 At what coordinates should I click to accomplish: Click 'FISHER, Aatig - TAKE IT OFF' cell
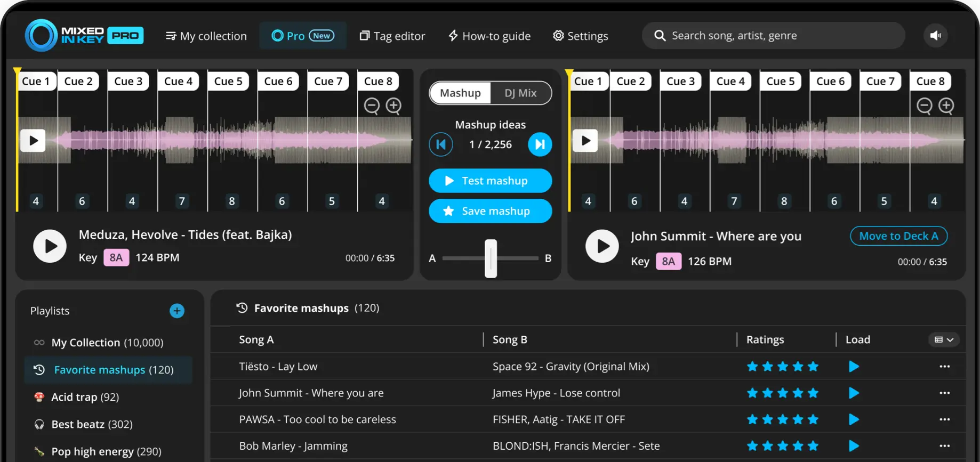click(x=559, y=419)
